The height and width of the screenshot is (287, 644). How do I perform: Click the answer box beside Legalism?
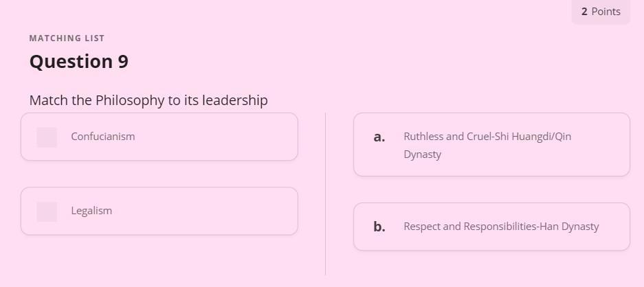47,211
